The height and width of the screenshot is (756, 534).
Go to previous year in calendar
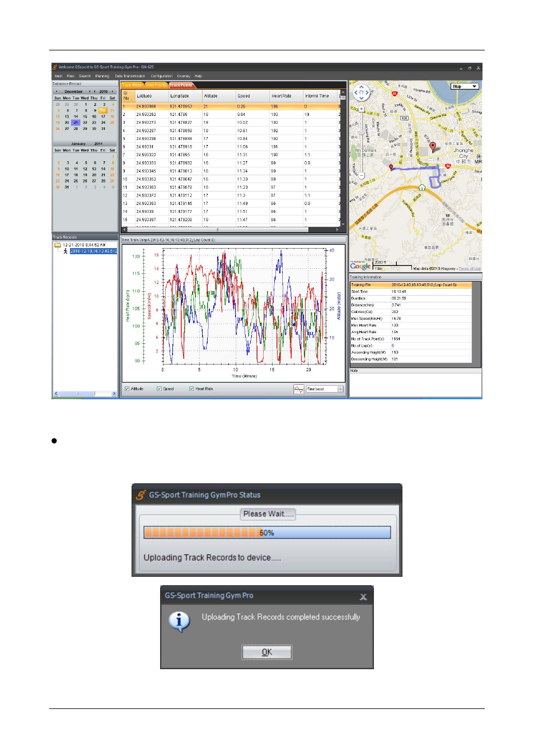pyautogui.click(x=95, y=91)
